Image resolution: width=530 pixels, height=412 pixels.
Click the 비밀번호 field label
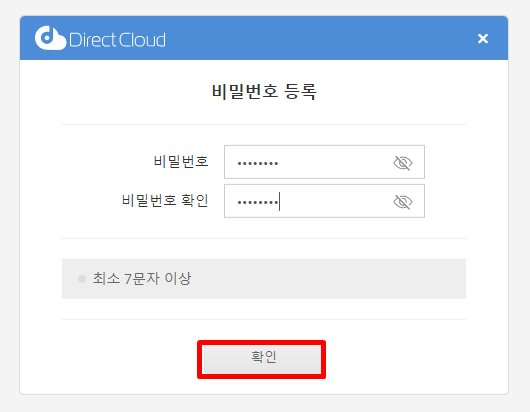(181, 161)
